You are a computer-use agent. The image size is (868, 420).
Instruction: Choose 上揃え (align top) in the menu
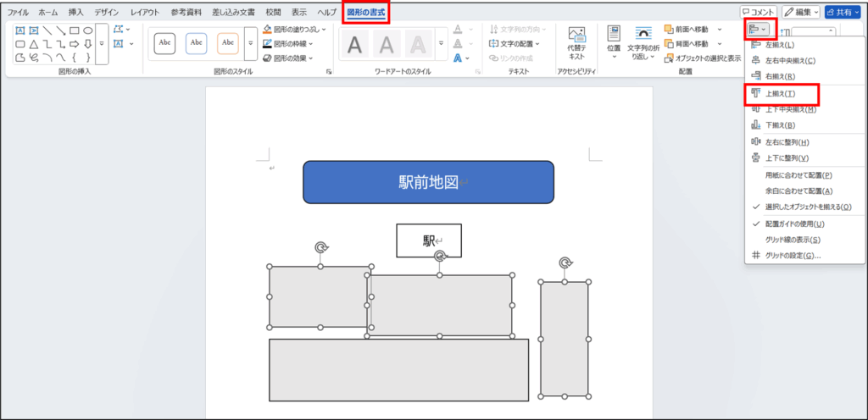(780, 93)
